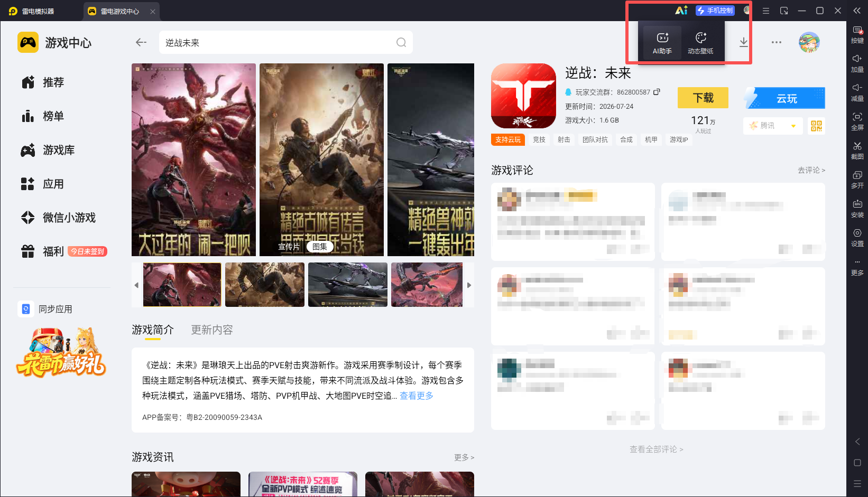This screenshot has height=497, width=868.
Task: Click 更多 beside 游戏资讯
Action: click(464, 457)
